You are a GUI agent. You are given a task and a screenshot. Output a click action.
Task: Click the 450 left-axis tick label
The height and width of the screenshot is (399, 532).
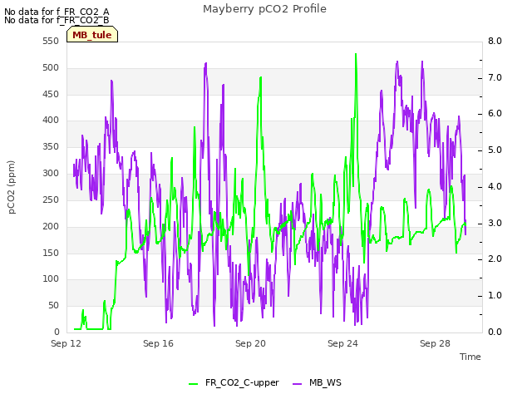coord(51,94)
